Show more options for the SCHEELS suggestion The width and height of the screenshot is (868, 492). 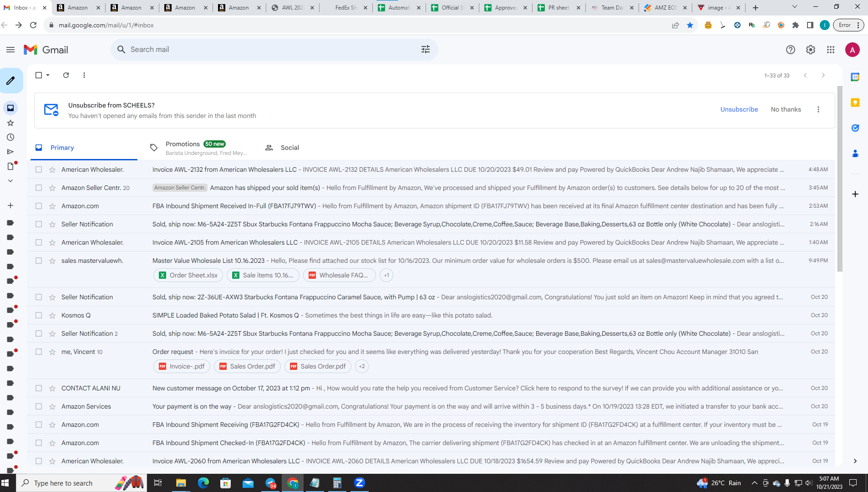point(818,109)
